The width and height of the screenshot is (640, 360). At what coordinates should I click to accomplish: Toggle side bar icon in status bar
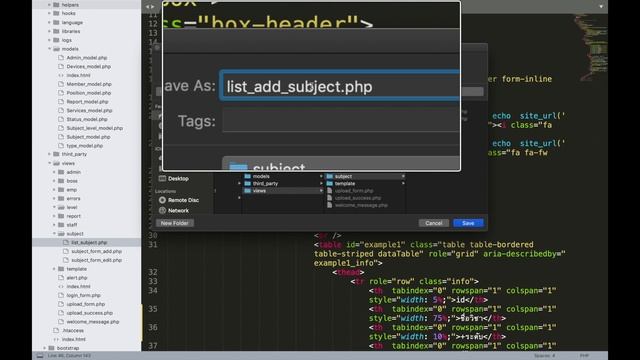(40, 356)
